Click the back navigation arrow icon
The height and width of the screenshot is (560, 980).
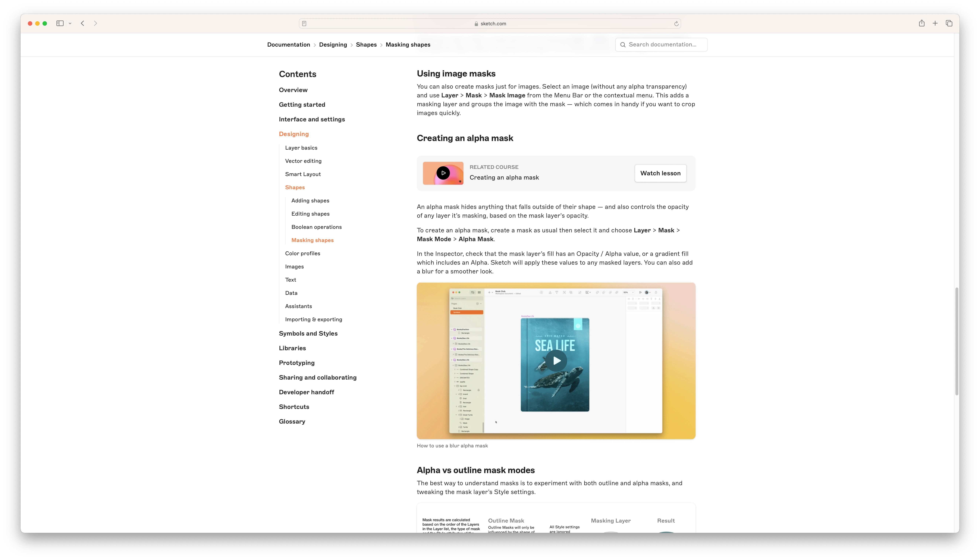(82, 23)
